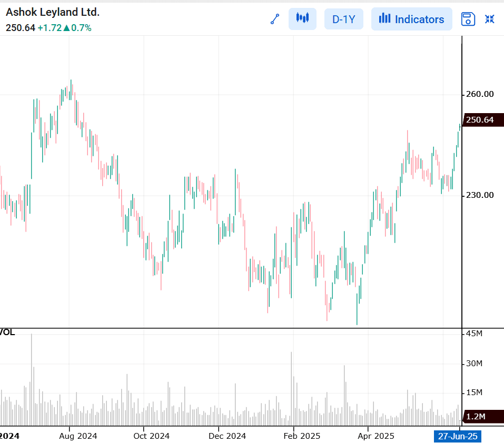
Task: Click the 45M volume axis label
Action: point(474,334)
